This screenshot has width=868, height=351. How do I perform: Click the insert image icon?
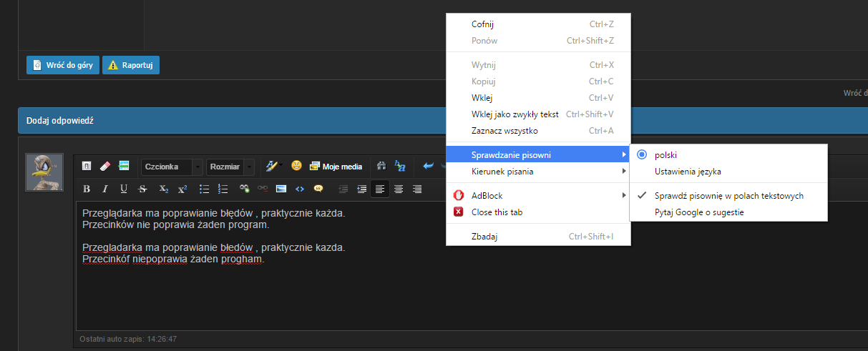point(281,189)
